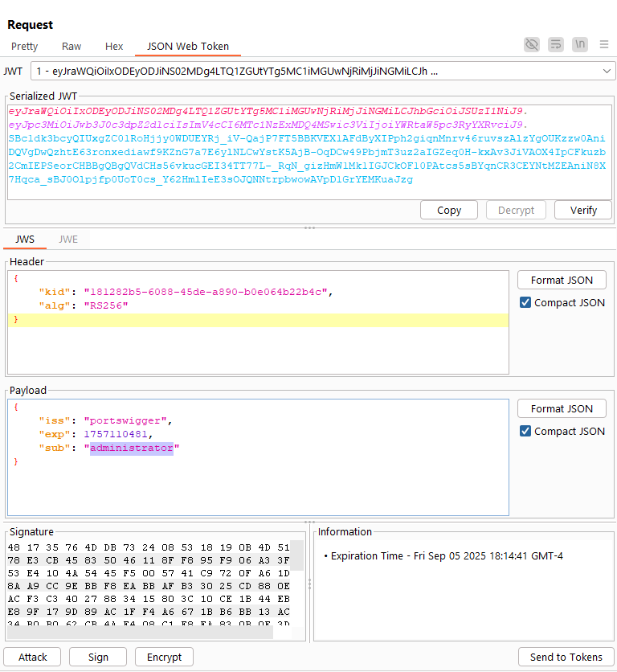Click the Sign button
Screen dimensions: 617x672
(x=98, y=658)
